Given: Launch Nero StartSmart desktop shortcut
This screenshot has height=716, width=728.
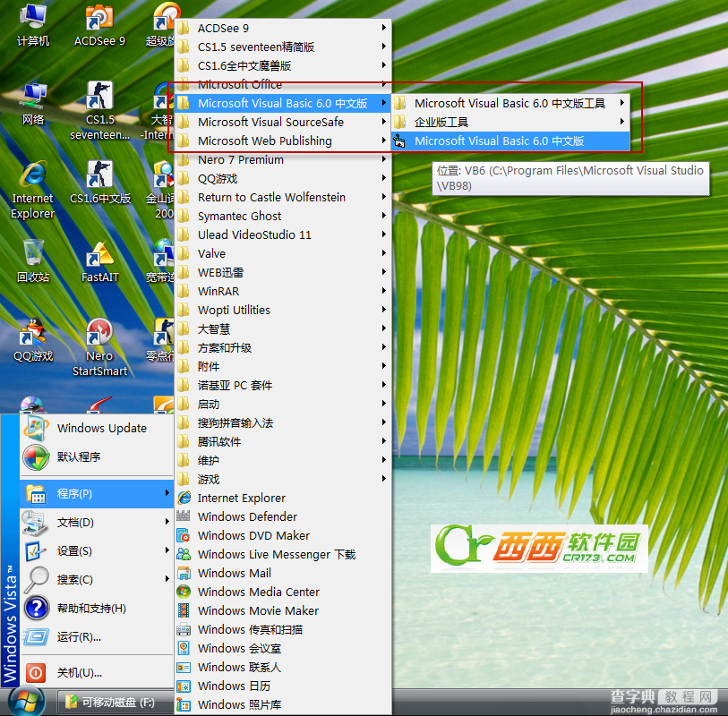Looking at the screenshot, I should pos(99,347).
